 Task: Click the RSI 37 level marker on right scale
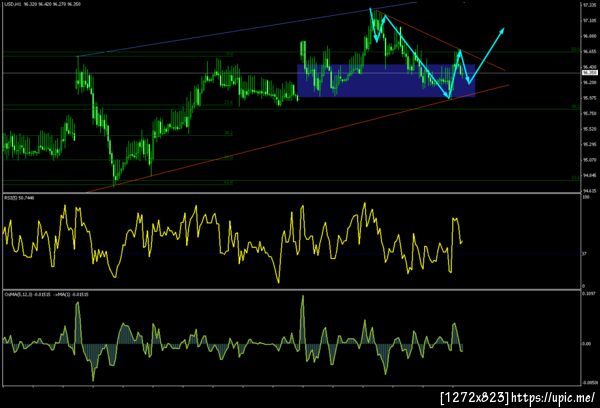point(584,253)
